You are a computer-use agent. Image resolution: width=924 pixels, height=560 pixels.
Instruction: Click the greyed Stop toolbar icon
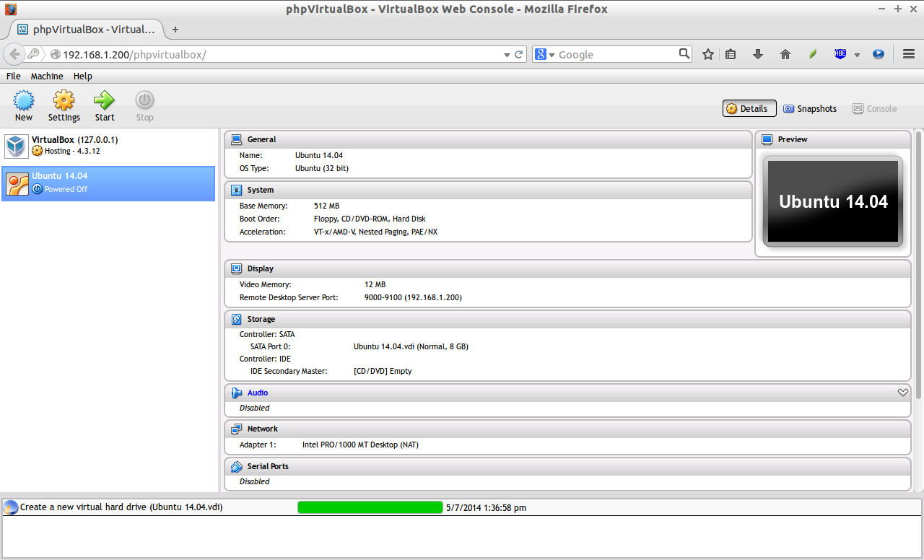[145, 100]
